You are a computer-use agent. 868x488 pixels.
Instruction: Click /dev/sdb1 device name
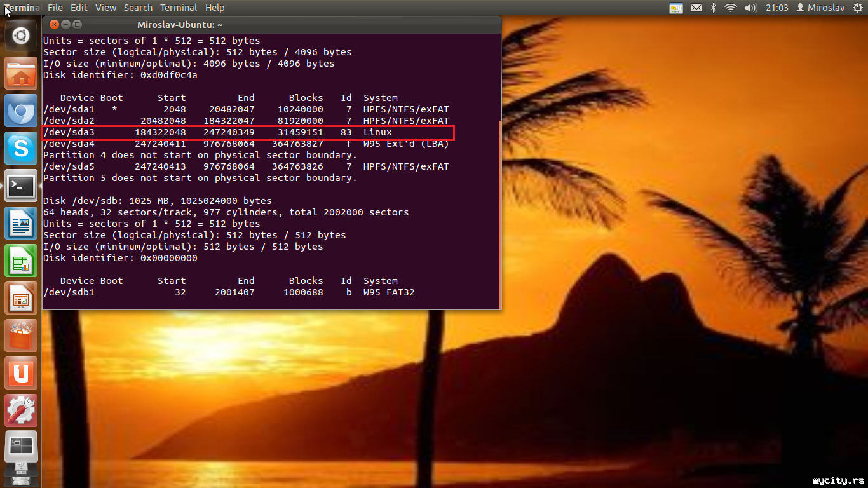(x=69, y=292)
